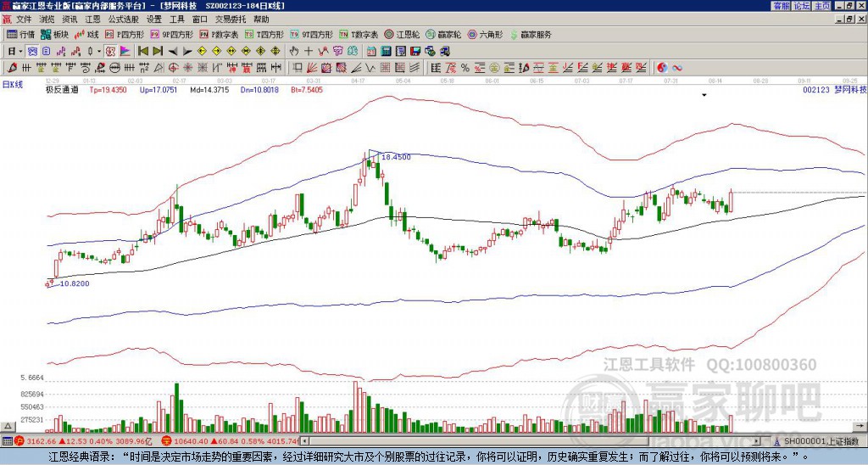
Task: Open the 行情 quotes view
Action: pyautogui.click(x=20, y=34)
